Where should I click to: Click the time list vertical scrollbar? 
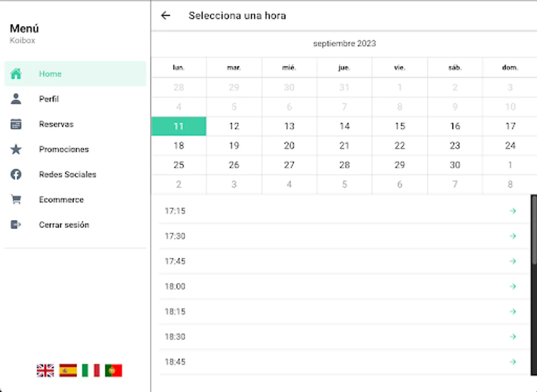coord(534,231)
